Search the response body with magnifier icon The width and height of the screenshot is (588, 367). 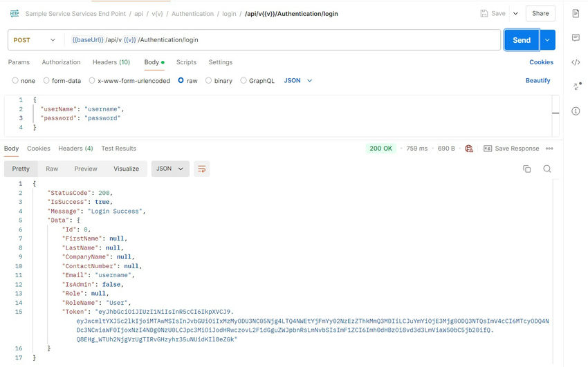(547, 169)
